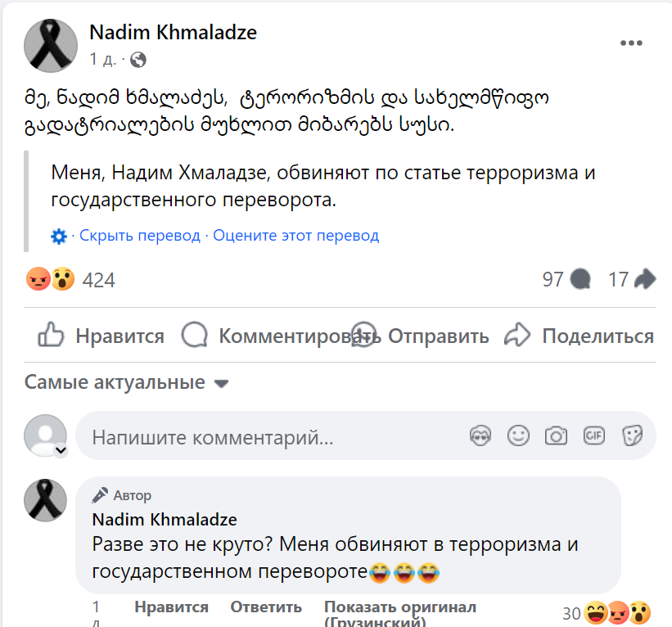672x627 pixels.
Task: Type in the Напишите комментарий field
Action: (x=270, y=437)
